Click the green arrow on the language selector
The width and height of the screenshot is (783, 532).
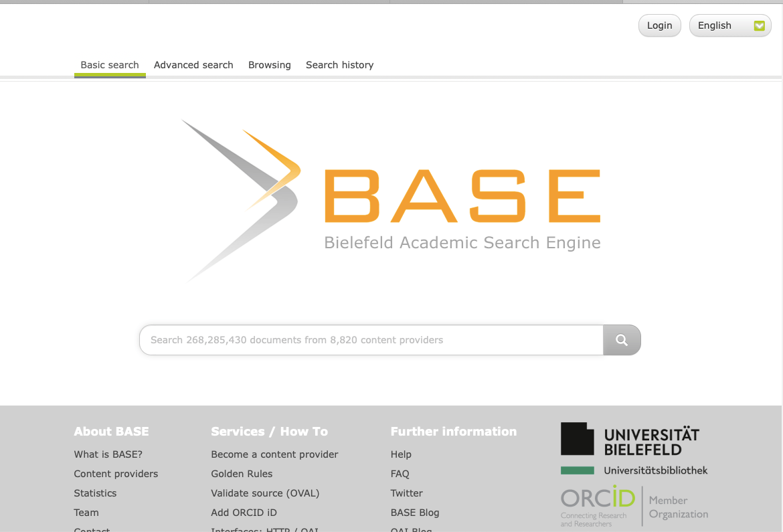tap(759, 25)
